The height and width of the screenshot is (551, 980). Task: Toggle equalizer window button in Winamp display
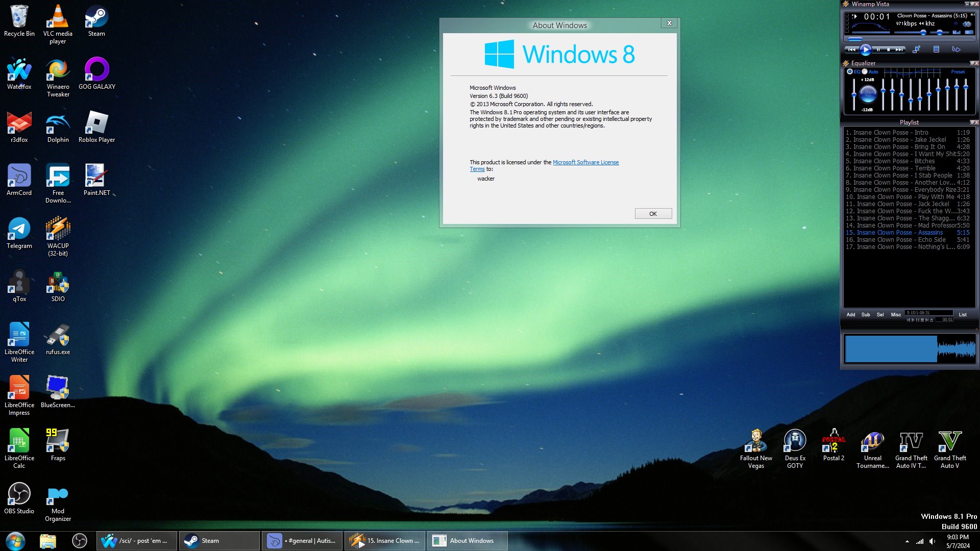(x=957, y=32)
